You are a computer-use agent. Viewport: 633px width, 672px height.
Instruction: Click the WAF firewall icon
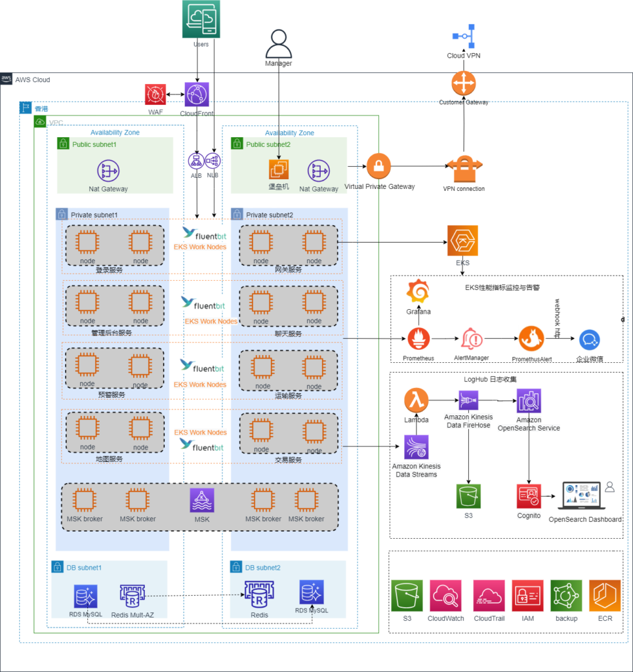coord(155,94)
